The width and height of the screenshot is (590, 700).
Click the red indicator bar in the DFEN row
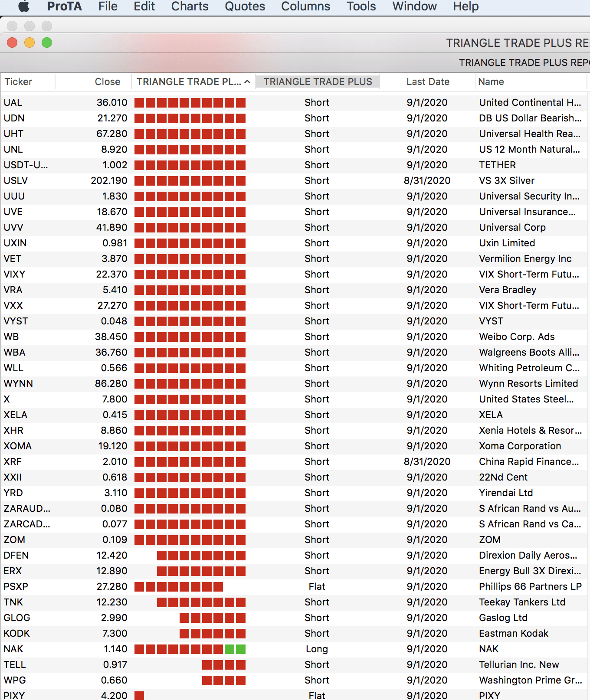coord(201,556)
